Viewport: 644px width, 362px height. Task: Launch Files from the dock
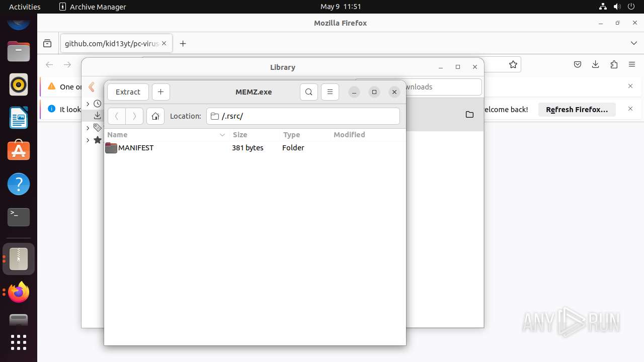[19, 51]
